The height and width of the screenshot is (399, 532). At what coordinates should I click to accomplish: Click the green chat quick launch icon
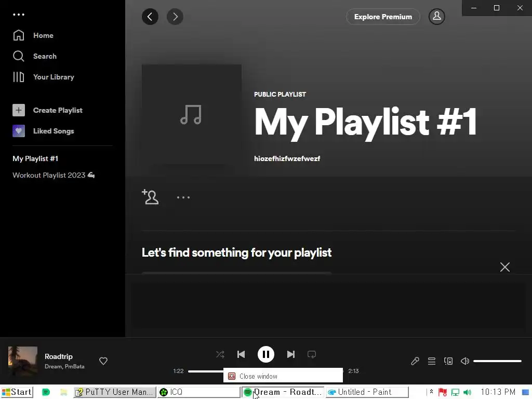click(x=46, y=392)
